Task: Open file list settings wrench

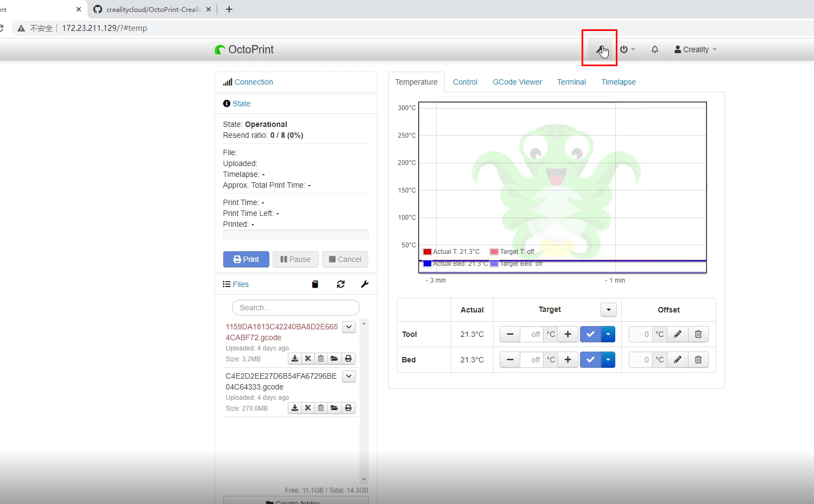Action: tap(365, 284)
